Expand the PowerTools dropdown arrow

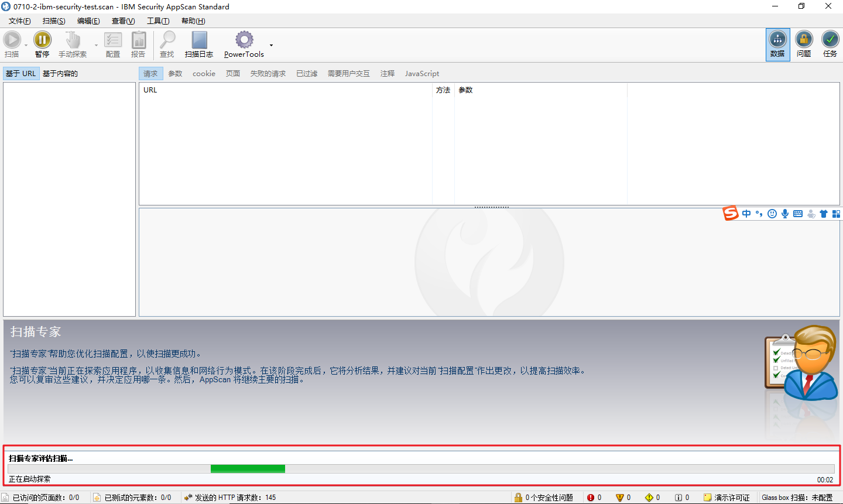click(x=271, y=45)
